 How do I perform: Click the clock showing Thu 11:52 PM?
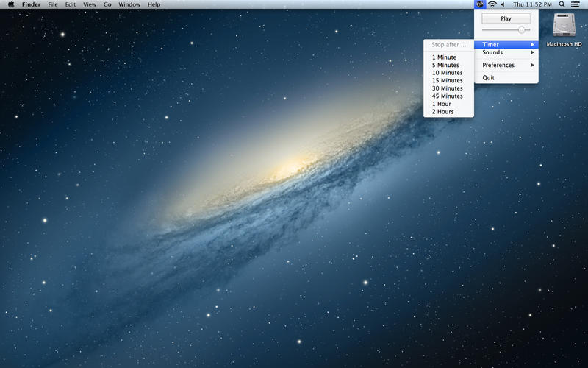pos(532,4)
